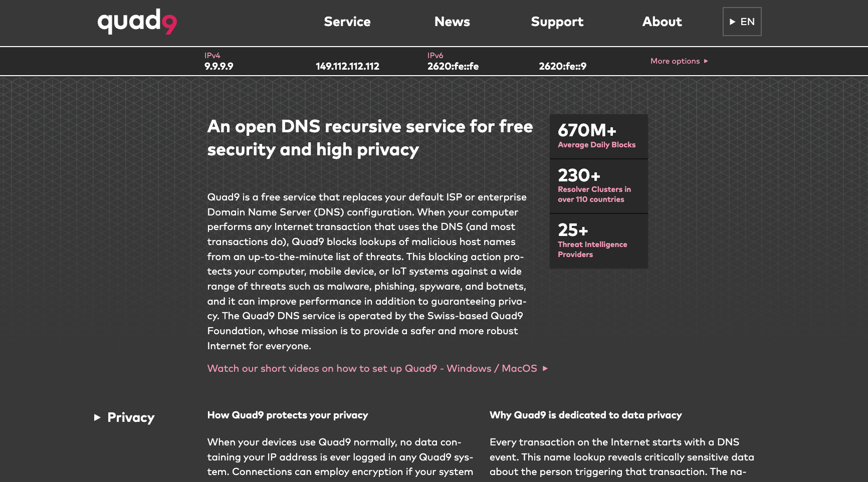Open the Service menu
This screenshot has height=482, width=868.
tap(347, 22)
